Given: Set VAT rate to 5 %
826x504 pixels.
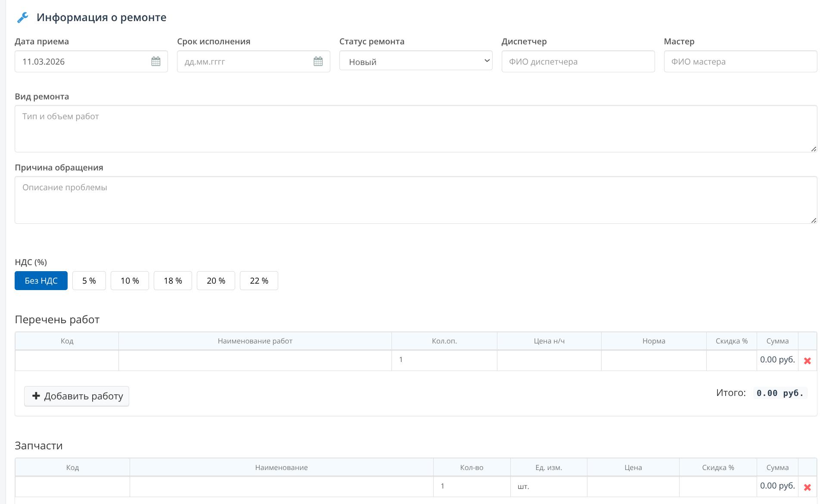Looking at the screenshot, I should click(89, 281).
